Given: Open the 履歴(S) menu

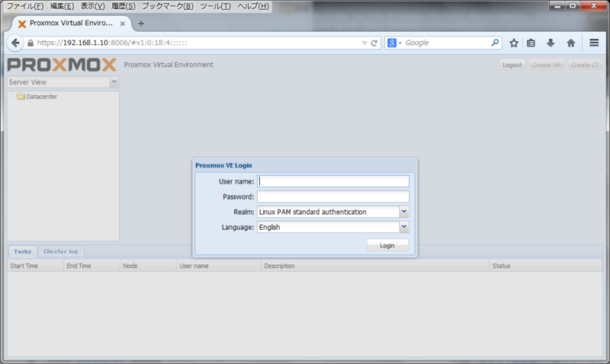Looking at the screenshot, I should pyautogui.click(x=124, y=6).
